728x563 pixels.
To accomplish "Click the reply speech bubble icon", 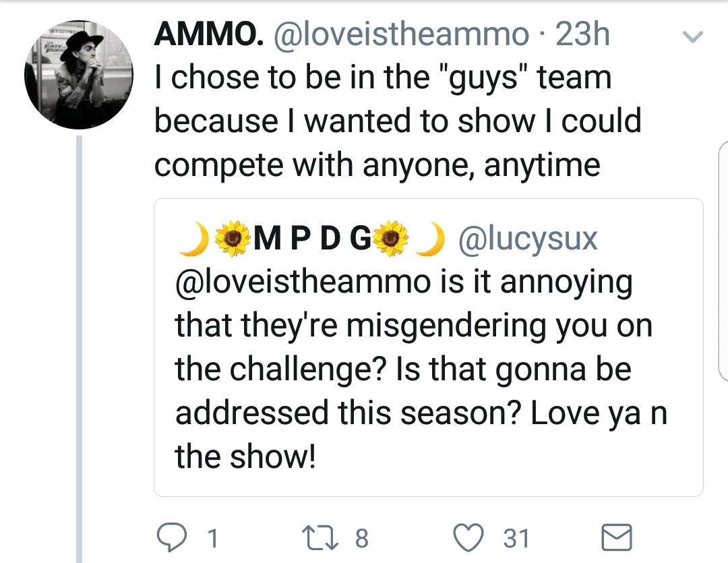I will 172,537.
